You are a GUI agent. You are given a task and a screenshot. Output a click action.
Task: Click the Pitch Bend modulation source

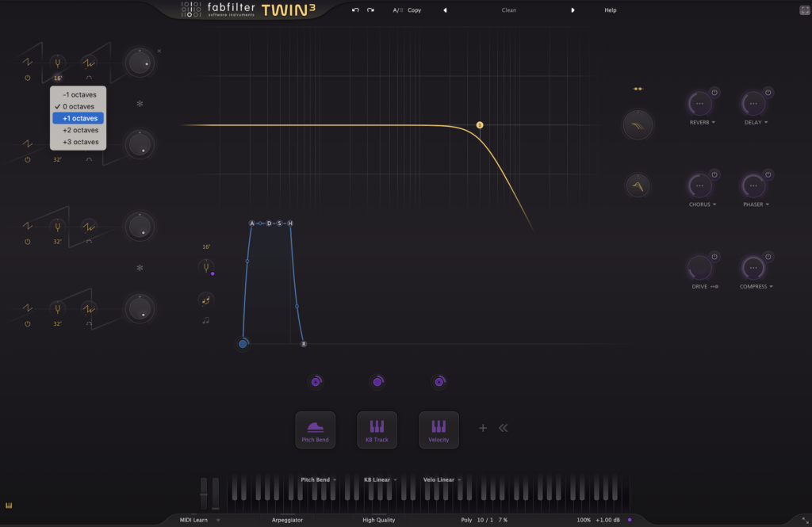pyautogui.click(x=316, y=430)
